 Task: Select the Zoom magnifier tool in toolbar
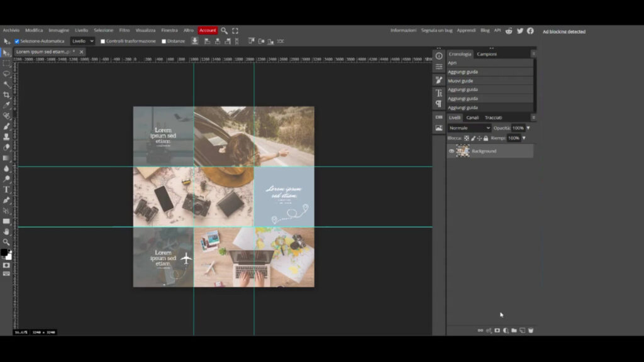pyautogui.click(x=6, y=242)
